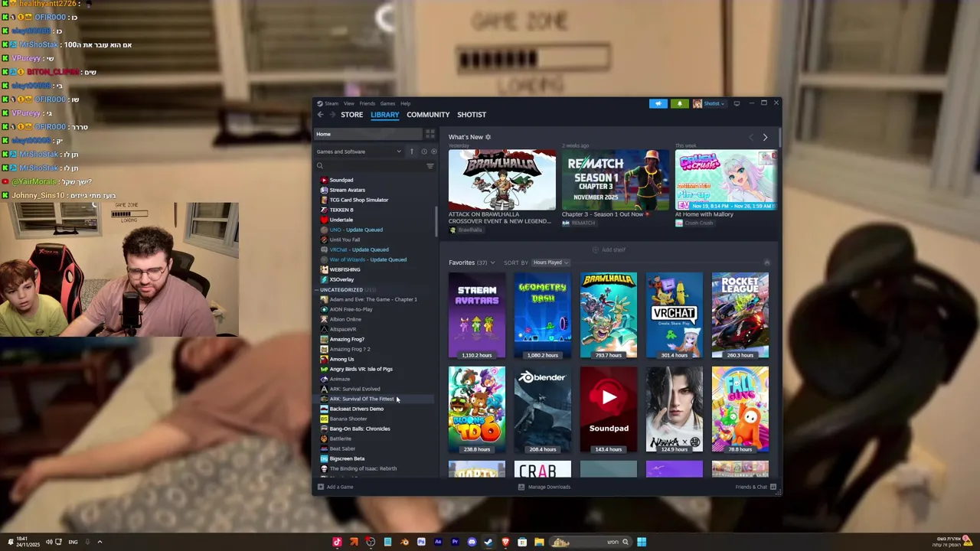Select ARK: Survival Of The Fittest
This screenshot has width=980, height=551.
[361, 399]
